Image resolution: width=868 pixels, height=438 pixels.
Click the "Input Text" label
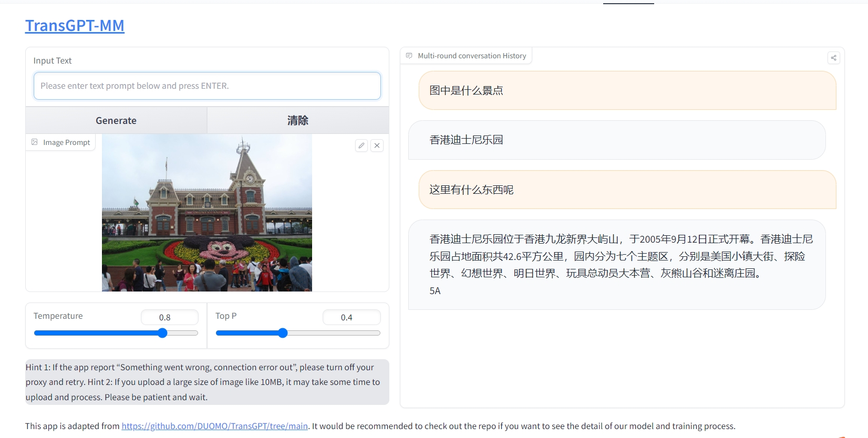tap(53, 60)
